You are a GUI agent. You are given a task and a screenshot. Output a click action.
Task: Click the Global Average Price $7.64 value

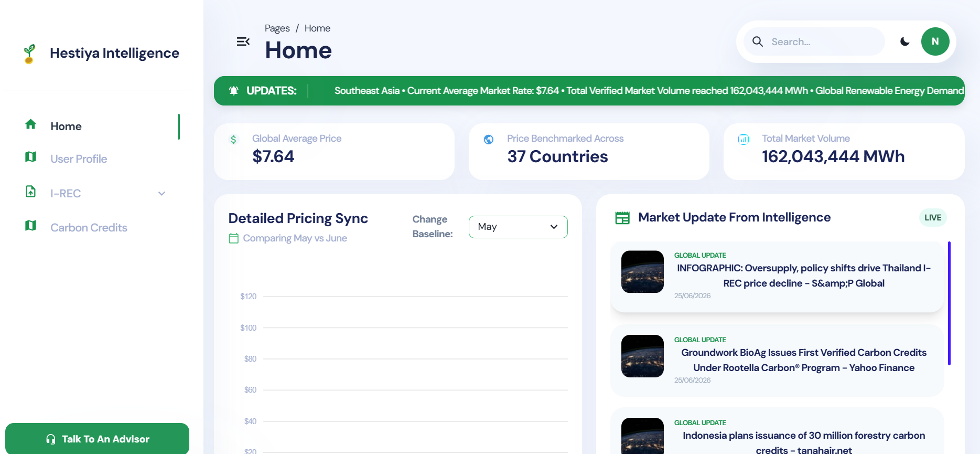point(273,156)
